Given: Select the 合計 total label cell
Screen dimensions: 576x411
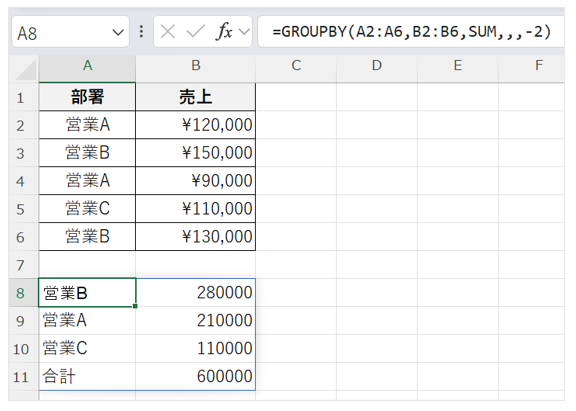Looking at the screenshot, I should pyautogui.click(x=87, y=376).
